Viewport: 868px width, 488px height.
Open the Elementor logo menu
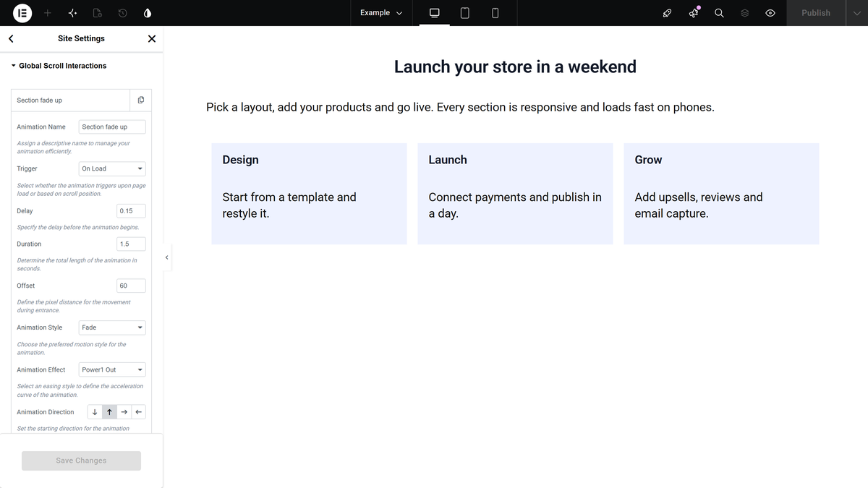click(x=22, y=13)
